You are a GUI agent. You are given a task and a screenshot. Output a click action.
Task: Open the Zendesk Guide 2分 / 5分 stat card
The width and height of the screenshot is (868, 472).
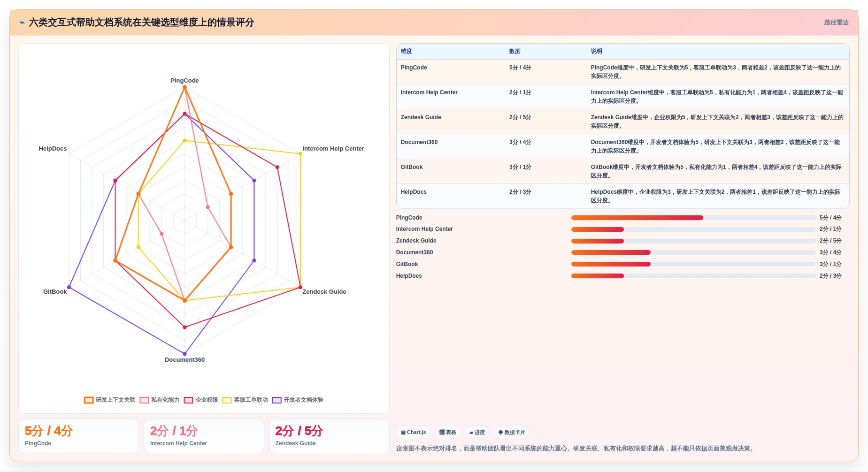click(329, 436)
